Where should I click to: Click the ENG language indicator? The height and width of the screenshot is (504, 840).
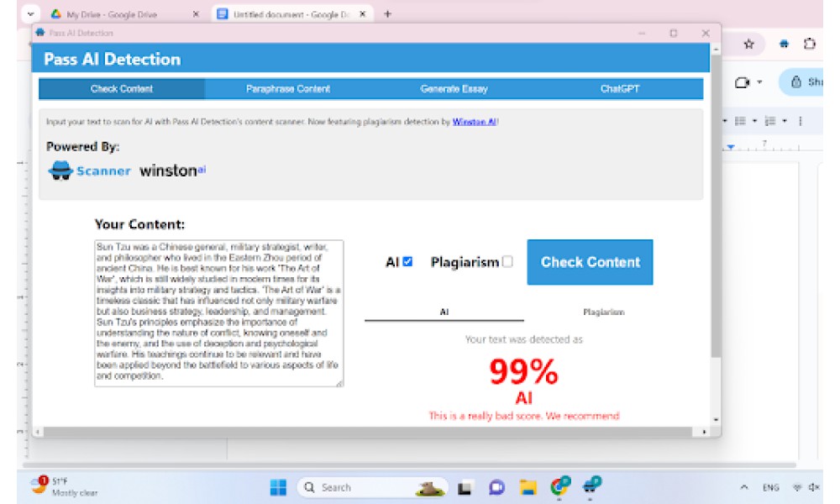coord(771,487)
